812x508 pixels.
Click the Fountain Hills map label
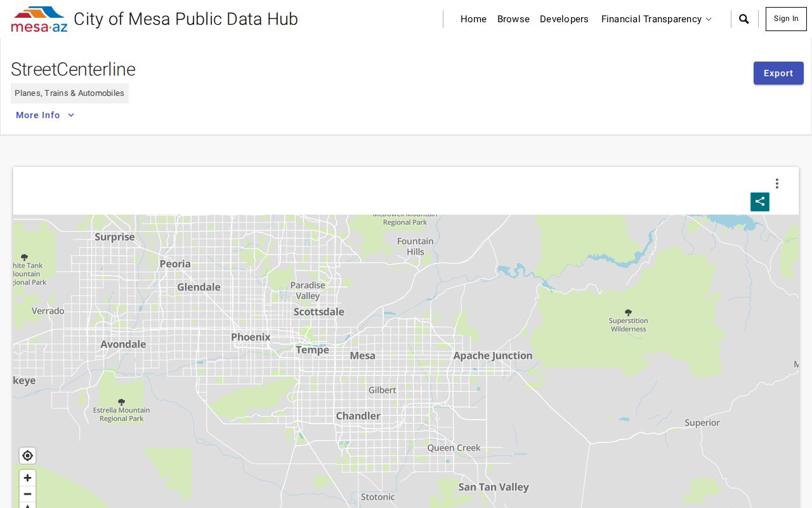point(416,246)
